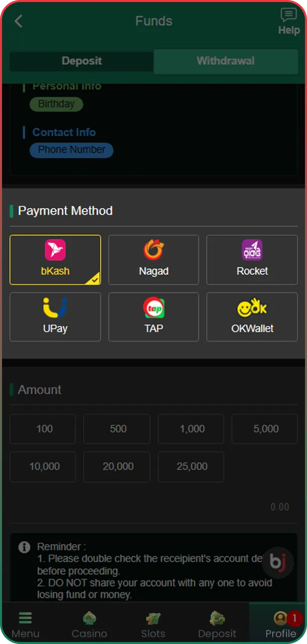This screenshot has height=644, width=307.
Task: Switch to the Withdrawal tab
Action: (x=225, y=61)
